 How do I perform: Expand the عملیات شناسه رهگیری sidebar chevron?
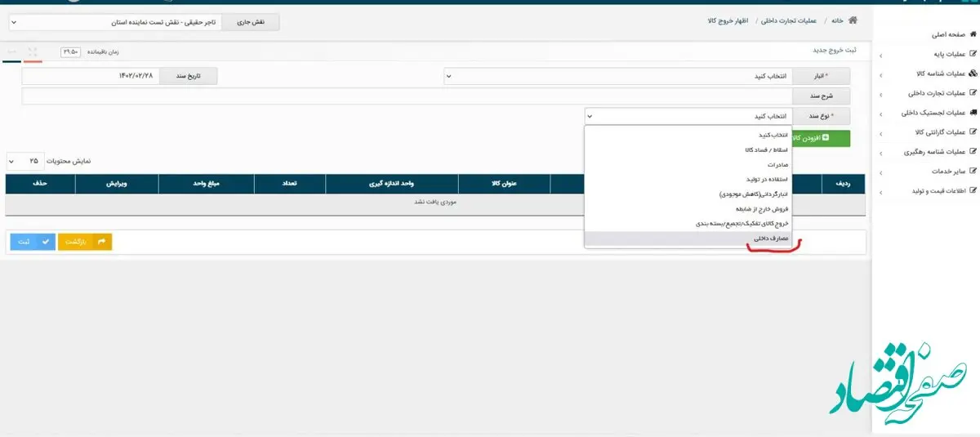tap(880, 153)
